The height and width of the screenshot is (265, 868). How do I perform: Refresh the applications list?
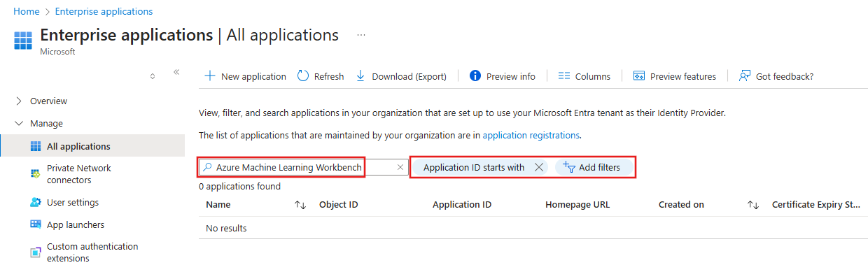(321, 76)
